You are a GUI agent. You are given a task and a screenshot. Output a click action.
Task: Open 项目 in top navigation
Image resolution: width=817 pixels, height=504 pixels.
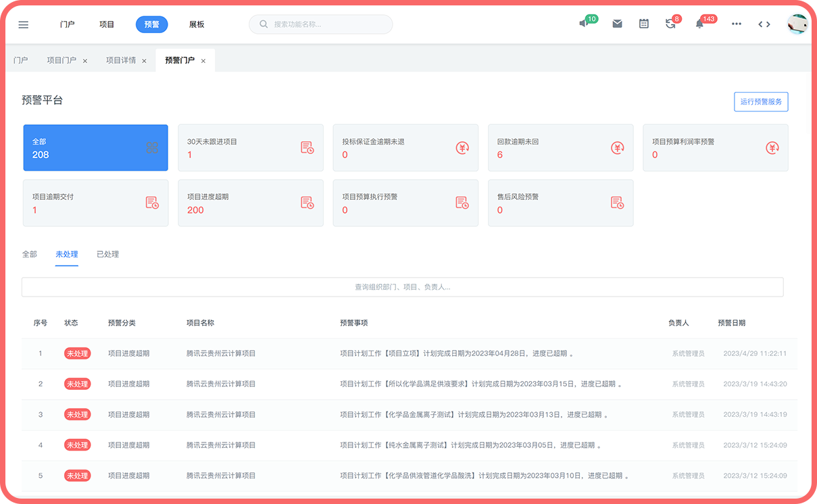point(107,24)
